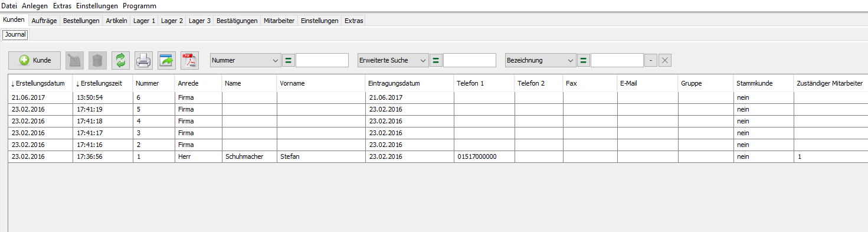Click the minus button beside Bezeichnung field
The height and width of the screenshot is (232, 868).
[650, 60]
